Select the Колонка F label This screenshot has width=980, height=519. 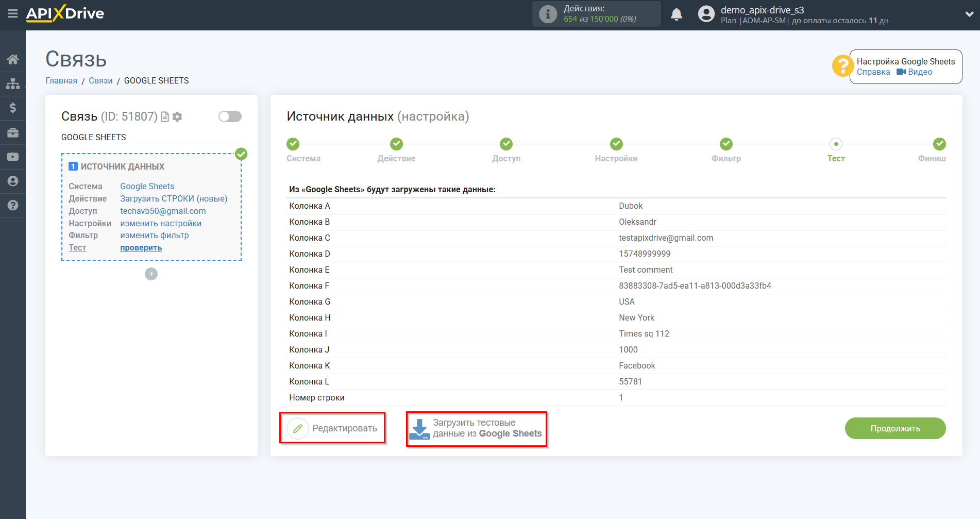309,286
